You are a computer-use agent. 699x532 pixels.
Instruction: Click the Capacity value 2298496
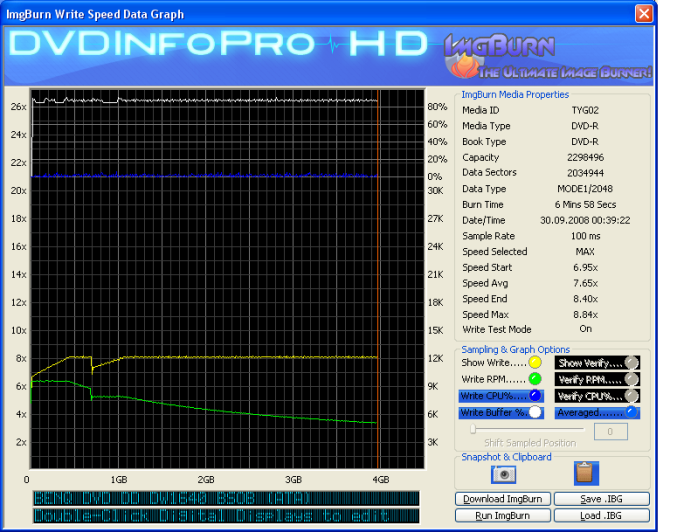click(x=585, y=157)
